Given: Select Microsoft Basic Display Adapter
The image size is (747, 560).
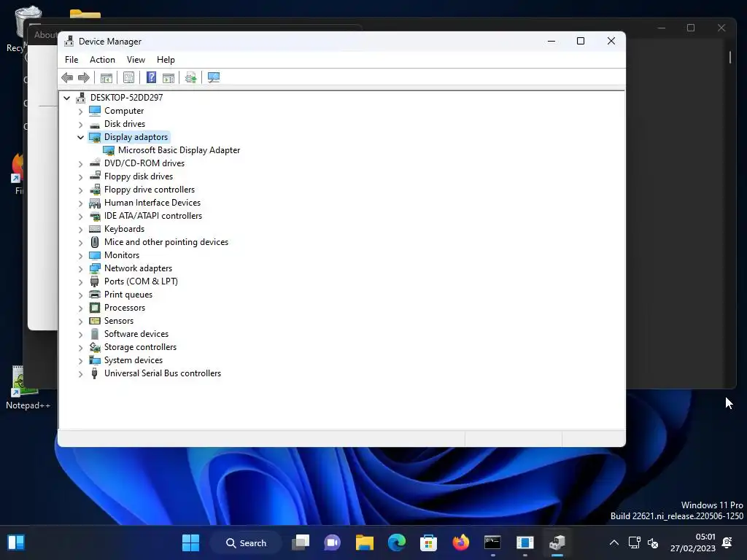Looking at the screenshot, I should (x=179, y=150).
